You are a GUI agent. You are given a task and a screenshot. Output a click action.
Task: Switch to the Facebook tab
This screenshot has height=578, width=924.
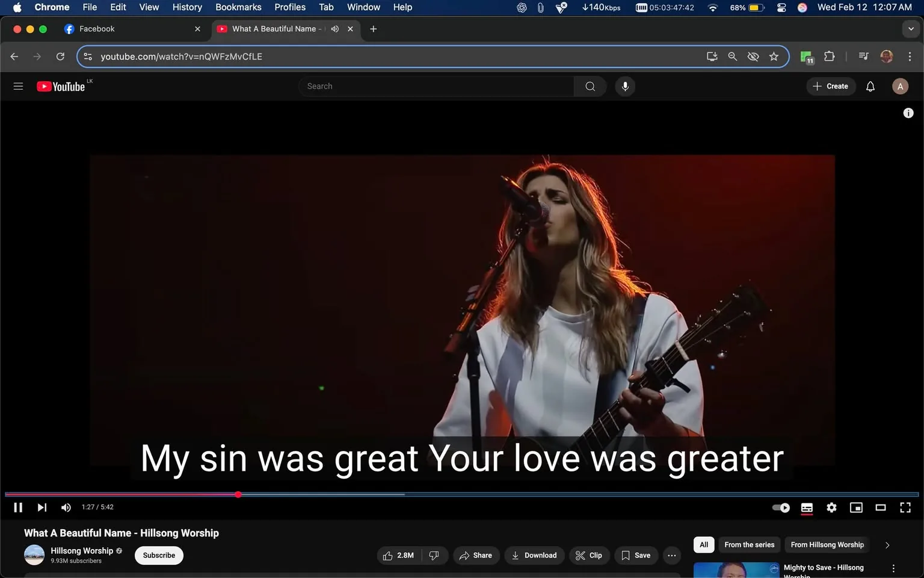tap(99, 28)
